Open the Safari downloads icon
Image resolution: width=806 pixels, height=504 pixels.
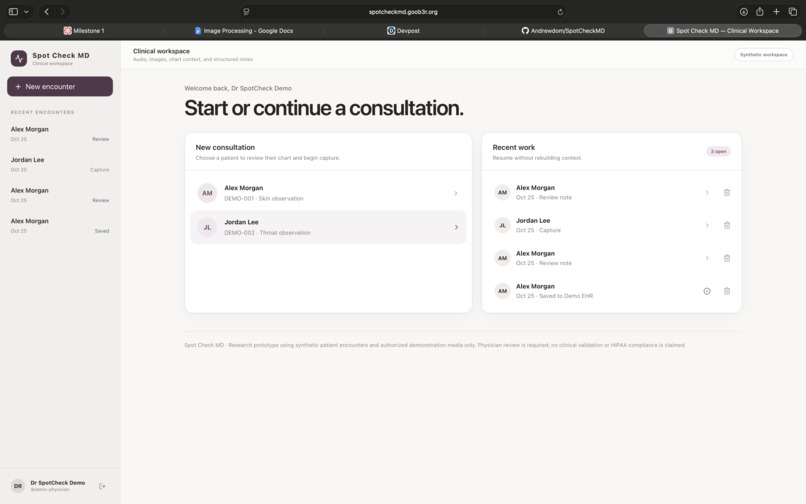(x=744, y=11)
